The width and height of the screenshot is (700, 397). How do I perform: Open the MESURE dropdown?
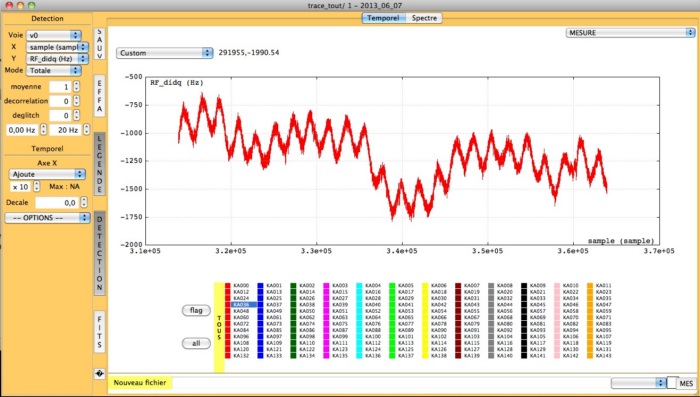[x=630, y=33]
